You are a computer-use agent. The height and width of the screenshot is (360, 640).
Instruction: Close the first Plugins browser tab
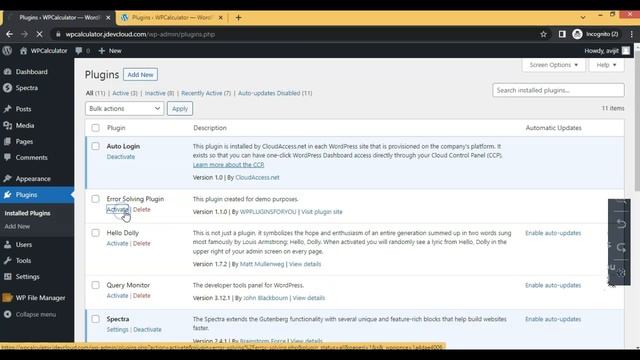tap(108, 18)
